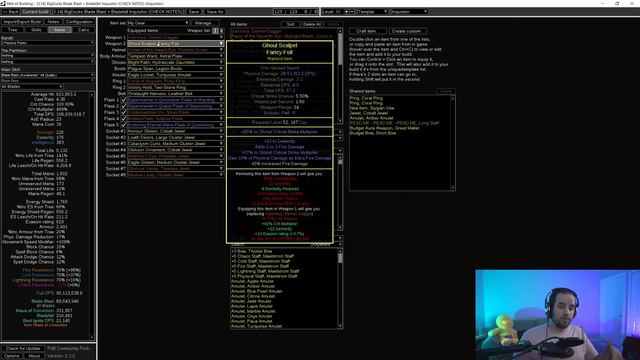640x360 pixels.
Task: Toggle the Flask 1 checkbox
Action: (123, 100)
